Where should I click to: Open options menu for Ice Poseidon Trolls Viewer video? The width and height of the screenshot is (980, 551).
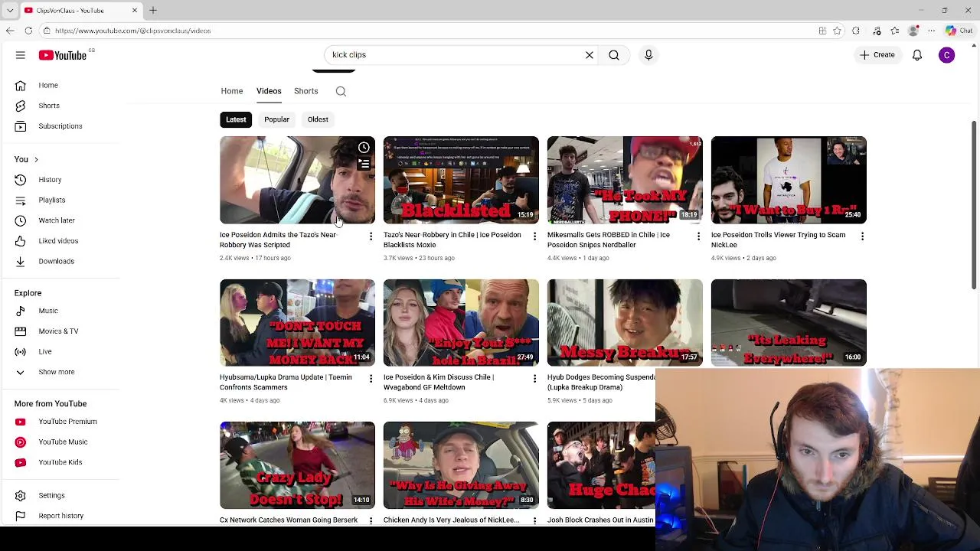862,236
